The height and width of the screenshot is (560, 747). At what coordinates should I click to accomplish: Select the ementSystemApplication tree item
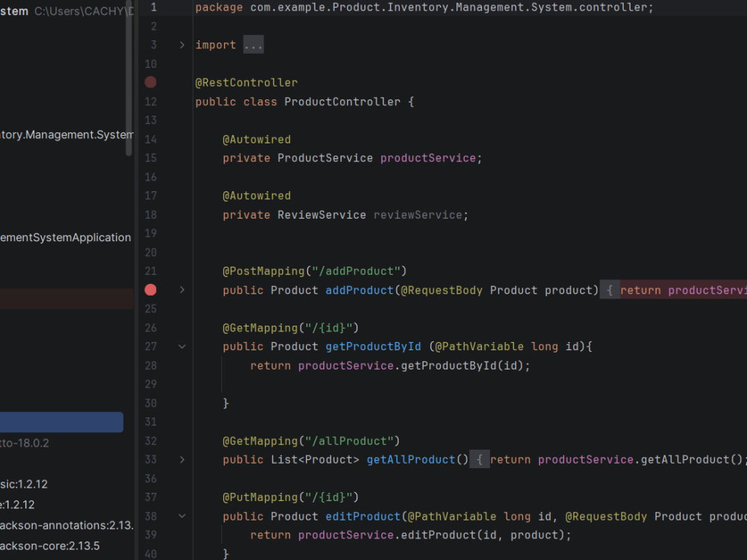tap(65, 237)
